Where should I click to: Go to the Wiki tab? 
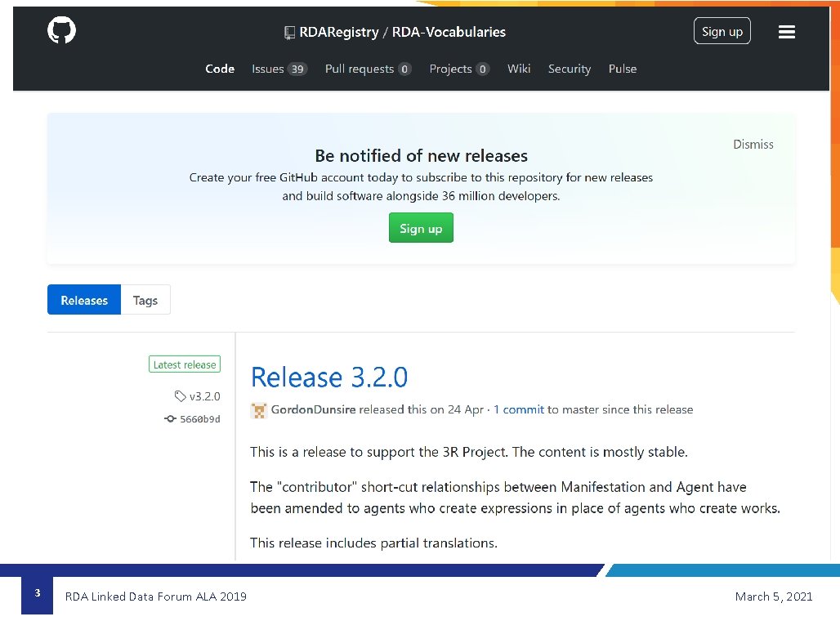click(x=519, y=69)
